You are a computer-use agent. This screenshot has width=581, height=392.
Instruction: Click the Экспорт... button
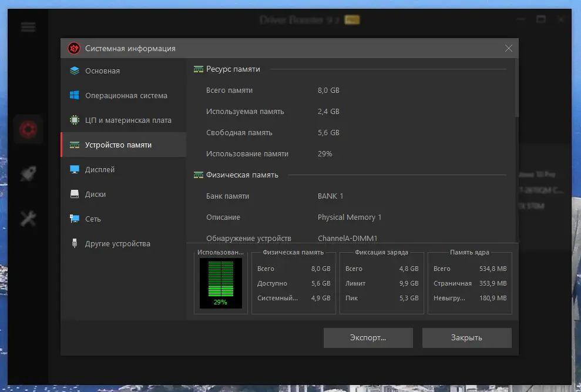(368, 338)
